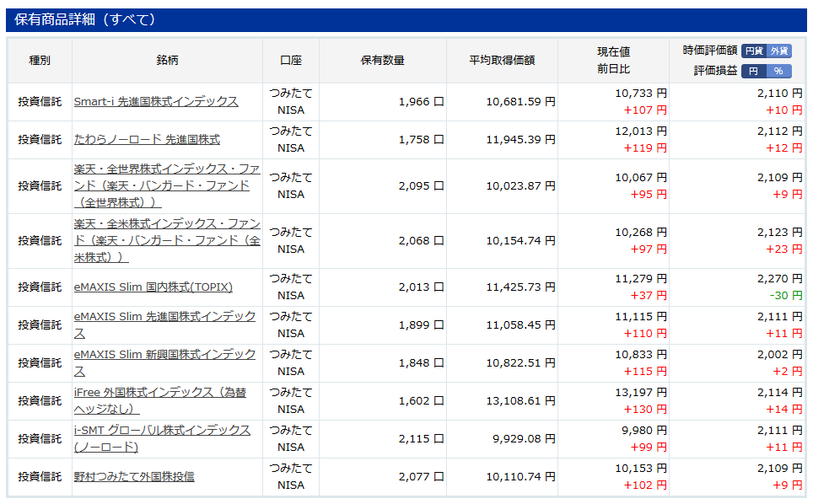Select the +14 円 gain value
The image size is (813, 504).
pos(784,410)
